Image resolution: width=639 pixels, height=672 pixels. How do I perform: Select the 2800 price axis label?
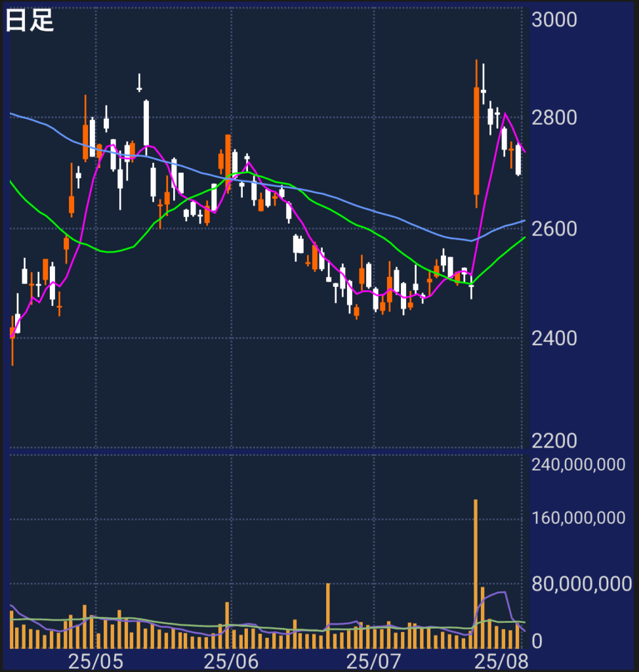pyautogui.click(x=554, y=118)
